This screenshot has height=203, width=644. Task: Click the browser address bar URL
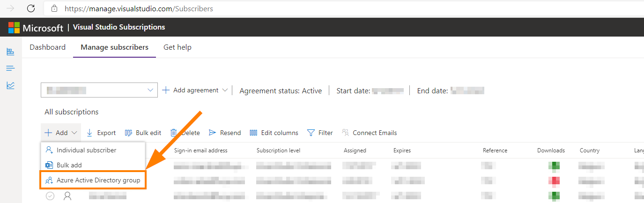coord(139,8)
